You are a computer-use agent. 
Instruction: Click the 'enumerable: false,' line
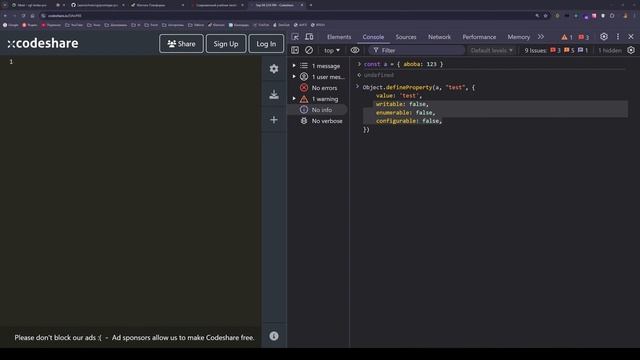coord(406,113)
